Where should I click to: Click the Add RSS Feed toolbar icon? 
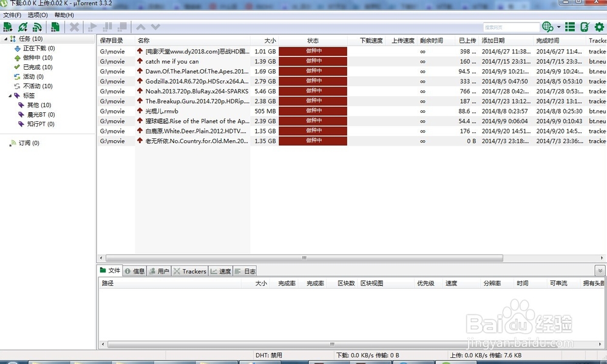coord(37,27)
